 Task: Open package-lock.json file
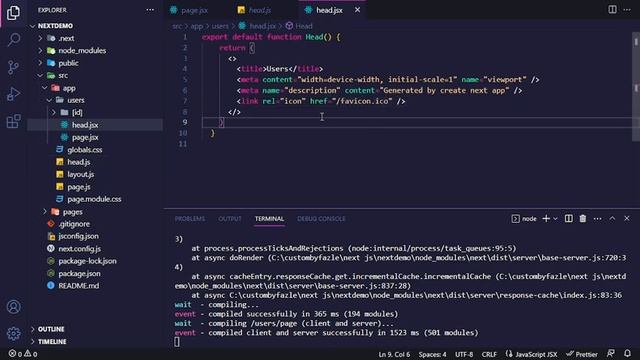pos(87,261)
